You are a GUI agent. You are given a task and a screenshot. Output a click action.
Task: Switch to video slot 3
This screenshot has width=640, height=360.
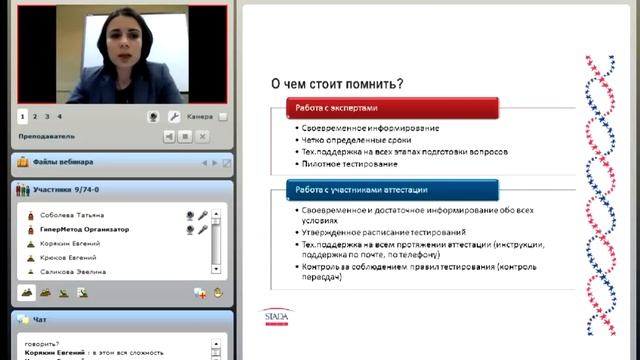(x=47, y=117)
